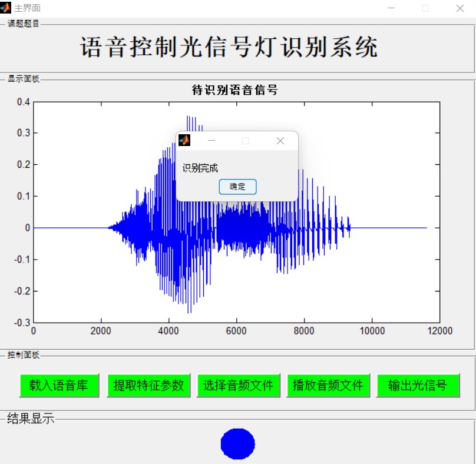This screenshot has width=476, height=464.
Task: Click the 输出光信号 button
Action: [x=418, y=386]
